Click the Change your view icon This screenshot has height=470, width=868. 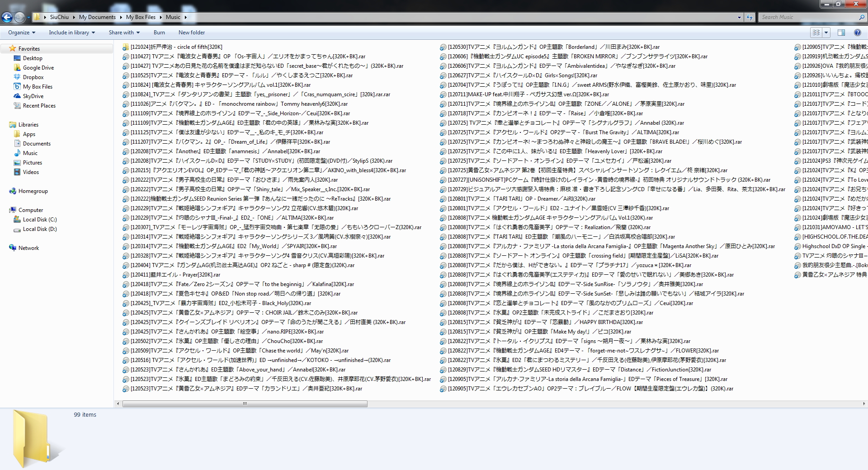[816, 33]
